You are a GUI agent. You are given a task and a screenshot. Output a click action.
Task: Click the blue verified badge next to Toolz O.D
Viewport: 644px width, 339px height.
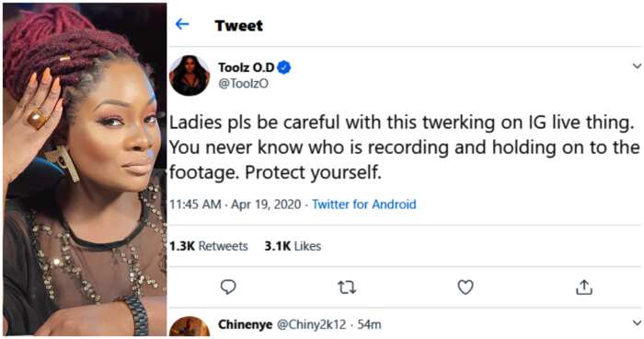(283, 67)
